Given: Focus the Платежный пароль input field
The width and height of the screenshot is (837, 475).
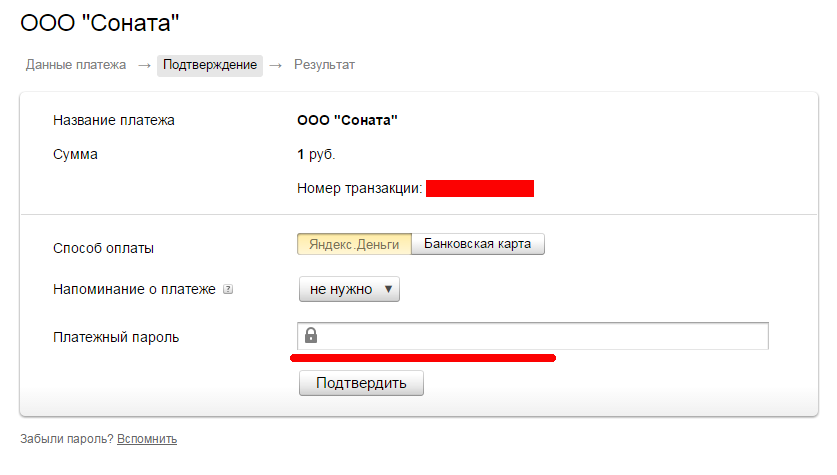Looking at the screenshot, I should pyautogui.click(x=533, y=336).
